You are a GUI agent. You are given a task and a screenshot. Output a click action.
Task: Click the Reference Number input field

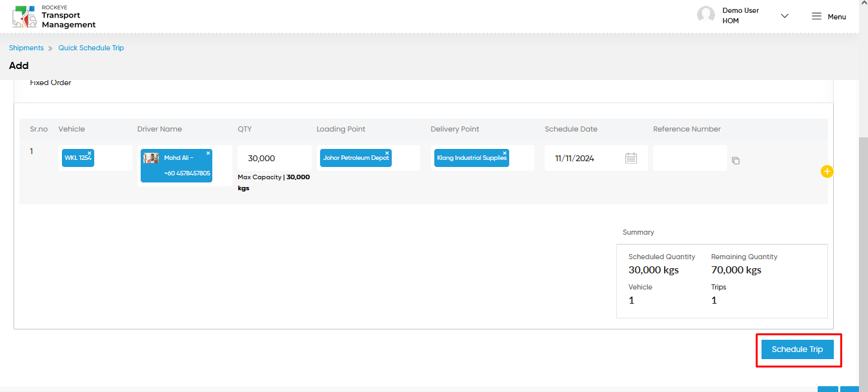coord(690,158)
